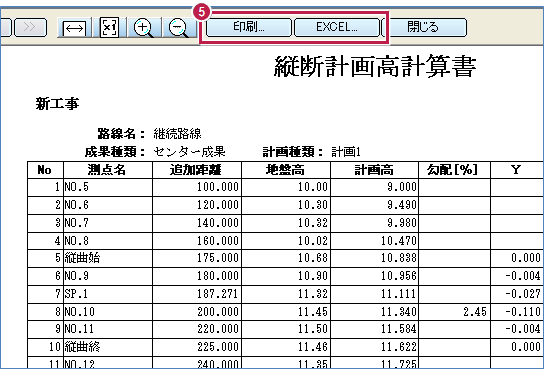
Task: Click the 120.000 distance value
Action: pos(218,205)
